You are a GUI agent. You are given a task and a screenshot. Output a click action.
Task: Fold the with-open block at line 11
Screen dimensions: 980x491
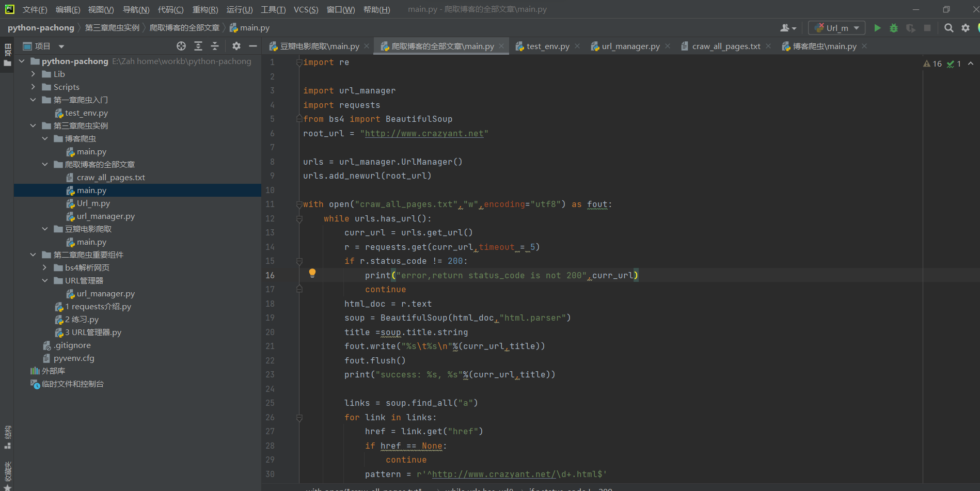pos(299,204)
